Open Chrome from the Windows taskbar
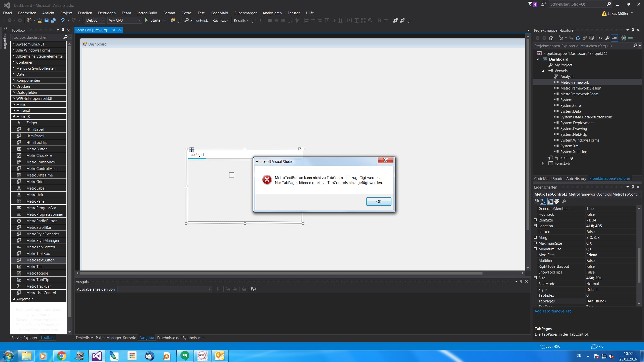 61,356
